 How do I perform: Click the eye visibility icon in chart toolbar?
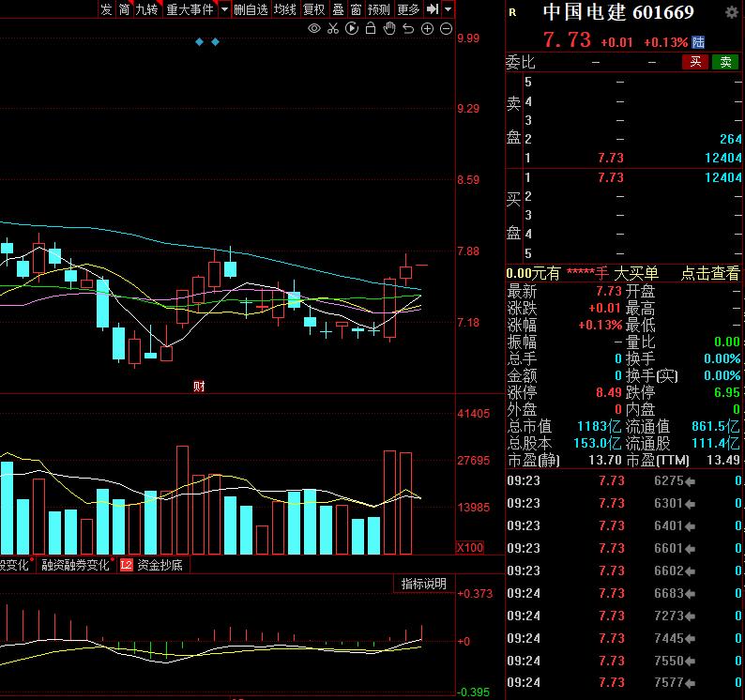tap(314, 29)
